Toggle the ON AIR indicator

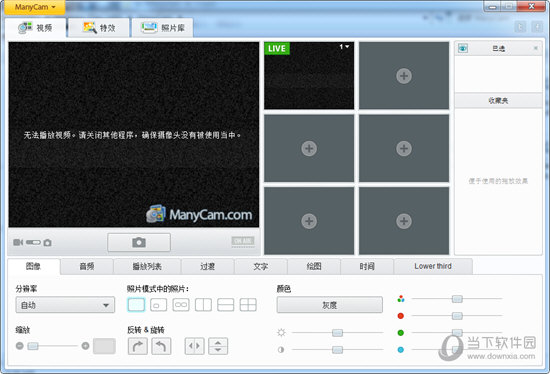pos(243,241)
